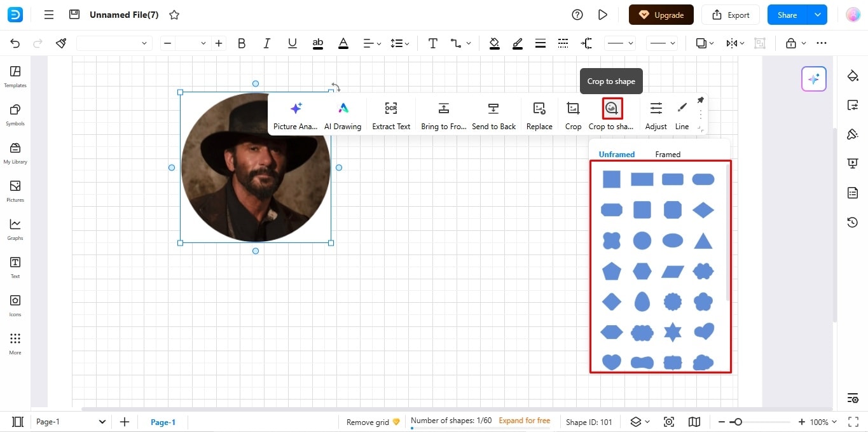Image resolution: width=868 pixels, height=432 pixels.
Task: Open the Icons sidebar panel
Action: point(15,305)
